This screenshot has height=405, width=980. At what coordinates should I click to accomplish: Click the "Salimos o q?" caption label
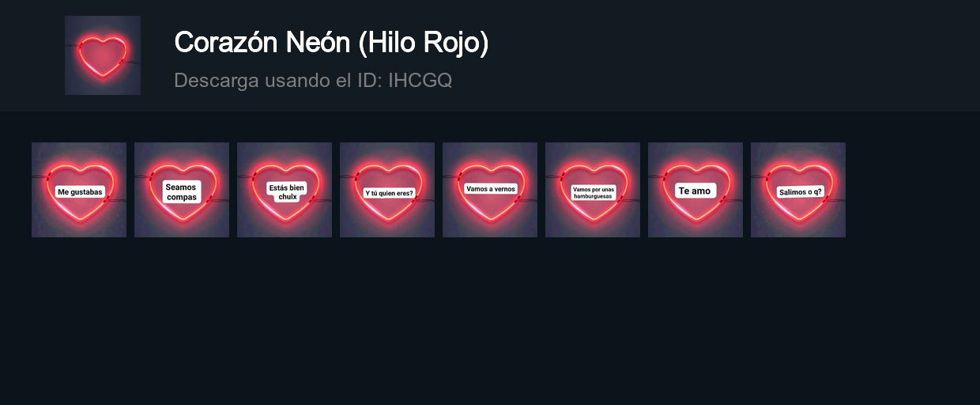coord(801,191)
